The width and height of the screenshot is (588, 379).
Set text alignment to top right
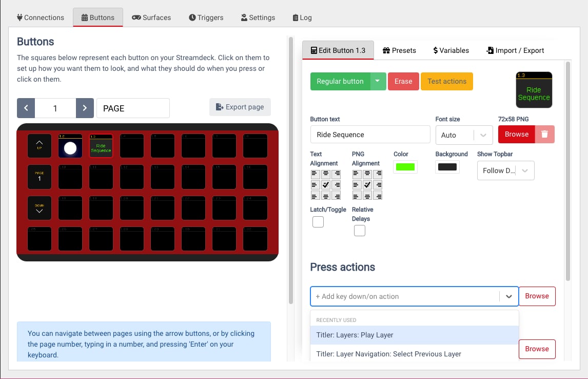tap(337, 174)
